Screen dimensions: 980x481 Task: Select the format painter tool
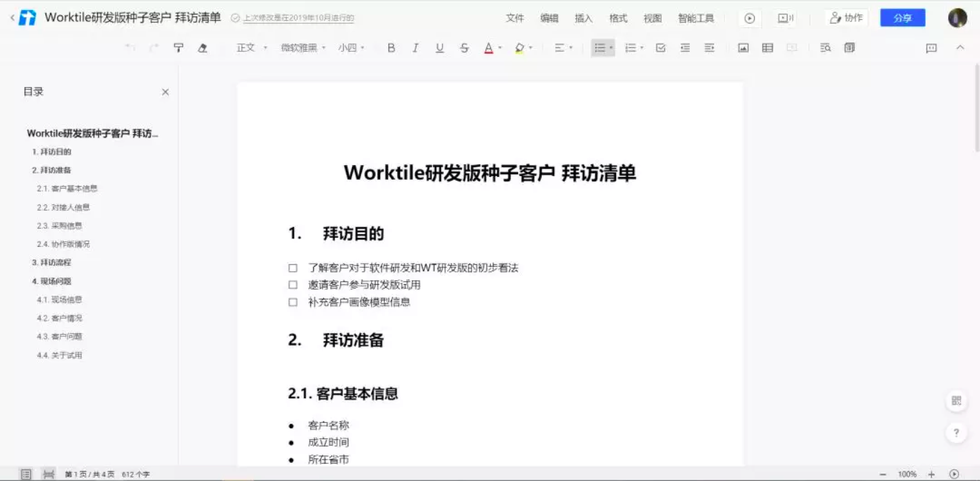tap(178, 48)
